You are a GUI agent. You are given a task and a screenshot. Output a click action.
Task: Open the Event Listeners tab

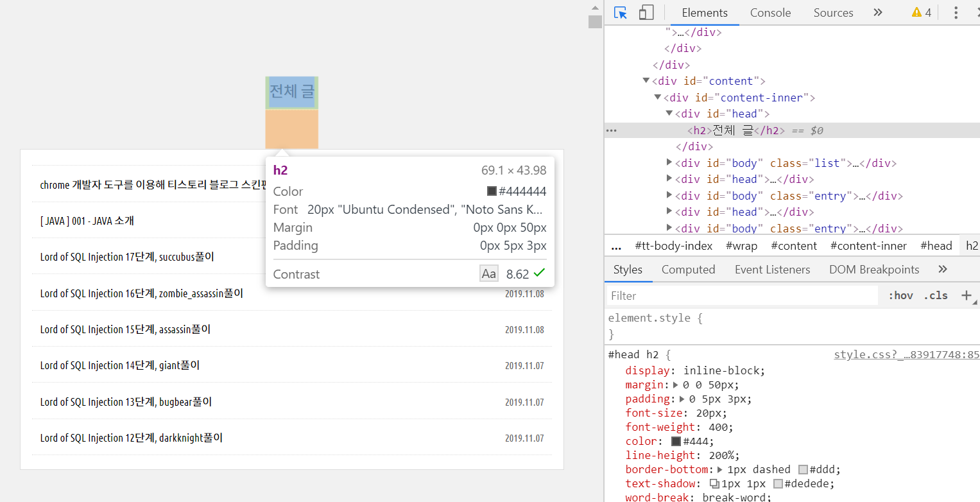(x=772, y=270)
